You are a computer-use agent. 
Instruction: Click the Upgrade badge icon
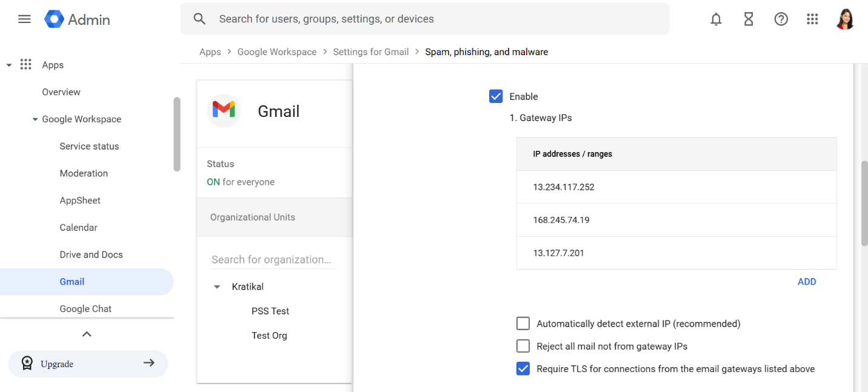pyautogui.click(x=27, y=364)
